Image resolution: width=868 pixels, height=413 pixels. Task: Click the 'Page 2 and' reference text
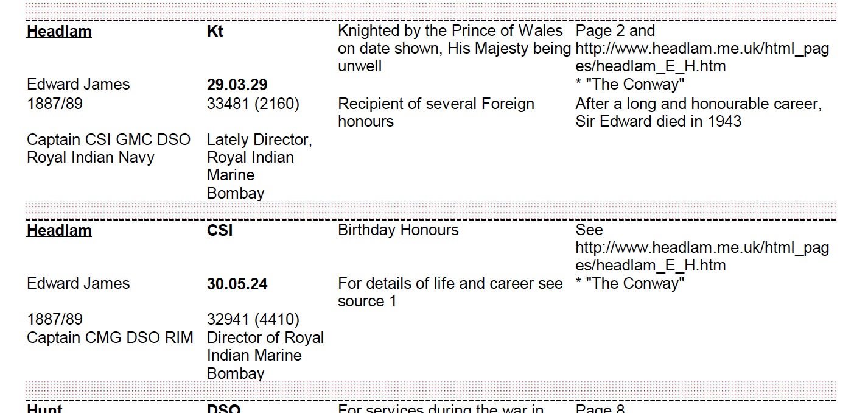(615, 31)
